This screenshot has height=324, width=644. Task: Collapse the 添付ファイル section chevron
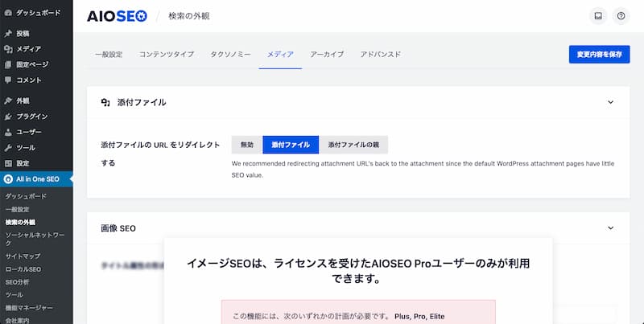click(610, 102)
